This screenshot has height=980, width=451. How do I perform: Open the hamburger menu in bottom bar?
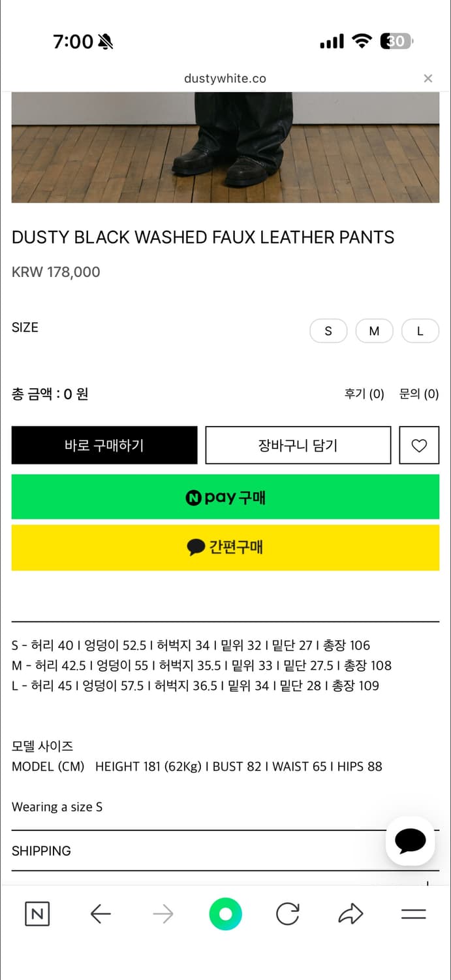pyautogui.click(x=414, y=914)
